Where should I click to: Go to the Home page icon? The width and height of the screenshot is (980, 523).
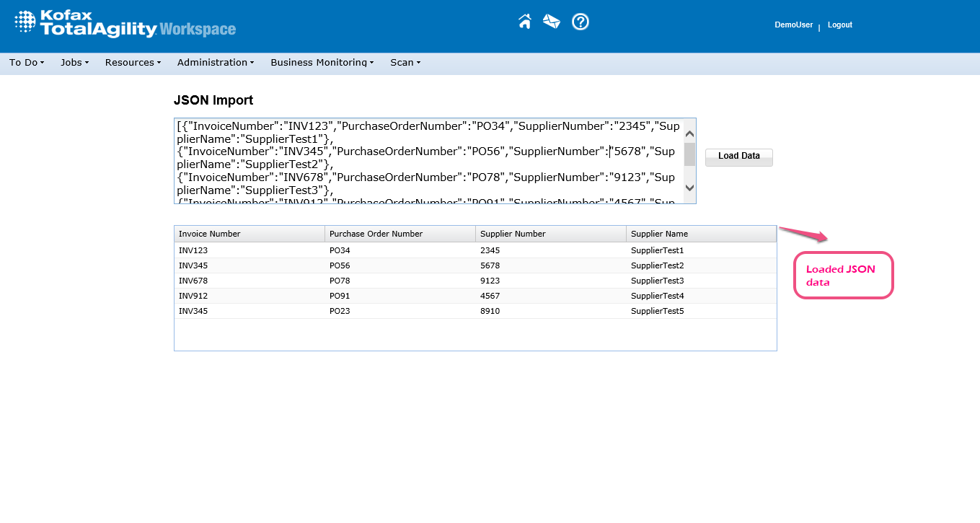click(x=525, y=22)
